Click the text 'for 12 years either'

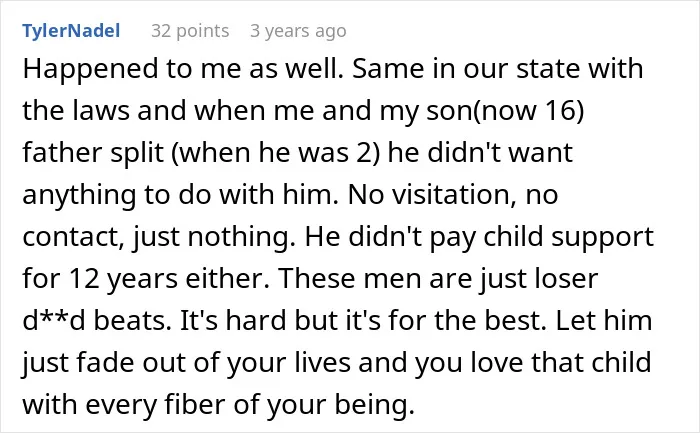[x=146, y=279]
